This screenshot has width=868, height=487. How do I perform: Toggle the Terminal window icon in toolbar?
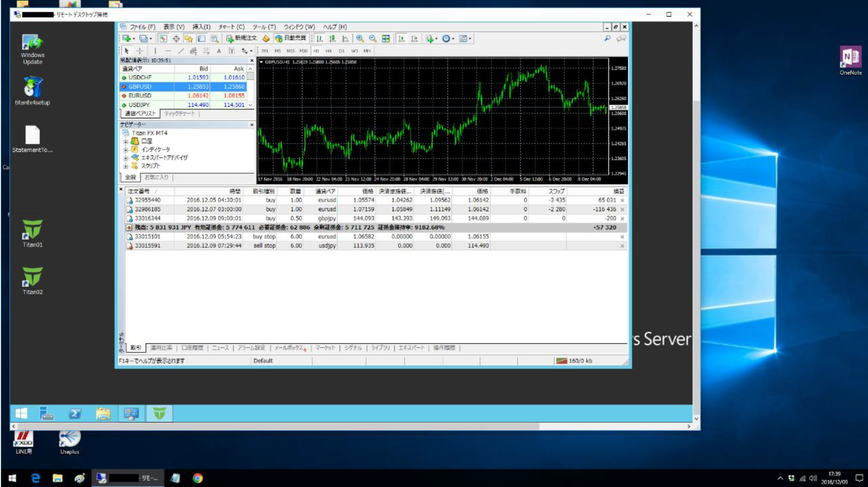(x=201, y=38)
